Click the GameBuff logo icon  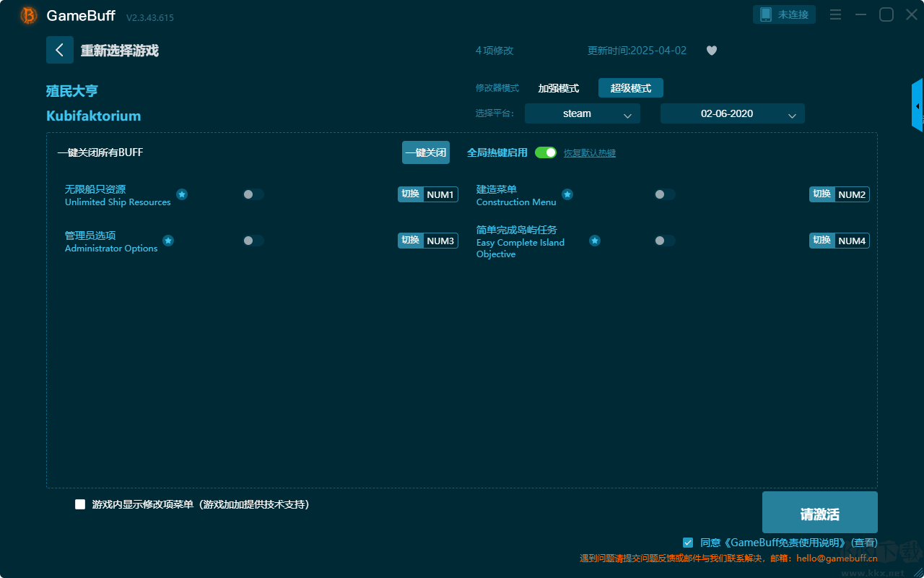(29, 15)
